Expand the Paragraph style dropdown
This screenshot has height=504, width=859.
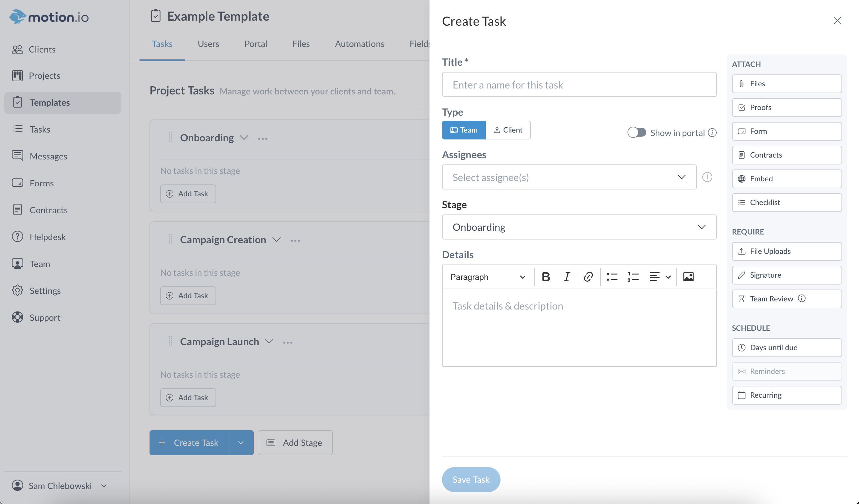pyautogui.click(x=487, y=277)
